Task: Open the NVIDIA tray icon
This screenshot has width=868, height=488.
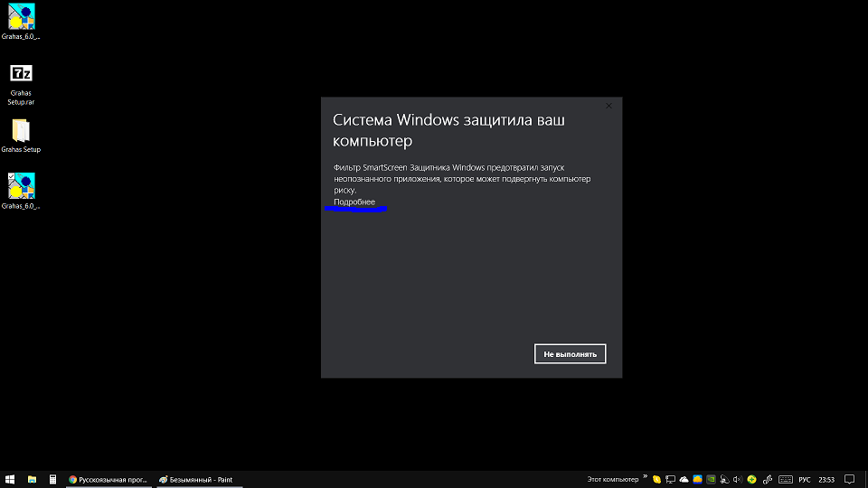Action: (x=711, y=480)
